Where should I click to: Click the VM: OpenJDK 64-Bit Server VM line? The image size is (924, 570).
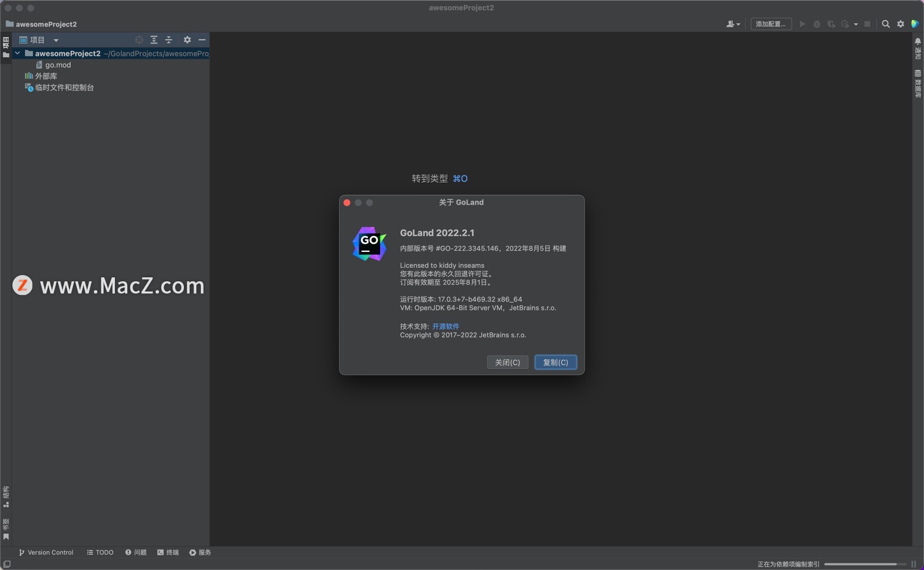(478, 308)
